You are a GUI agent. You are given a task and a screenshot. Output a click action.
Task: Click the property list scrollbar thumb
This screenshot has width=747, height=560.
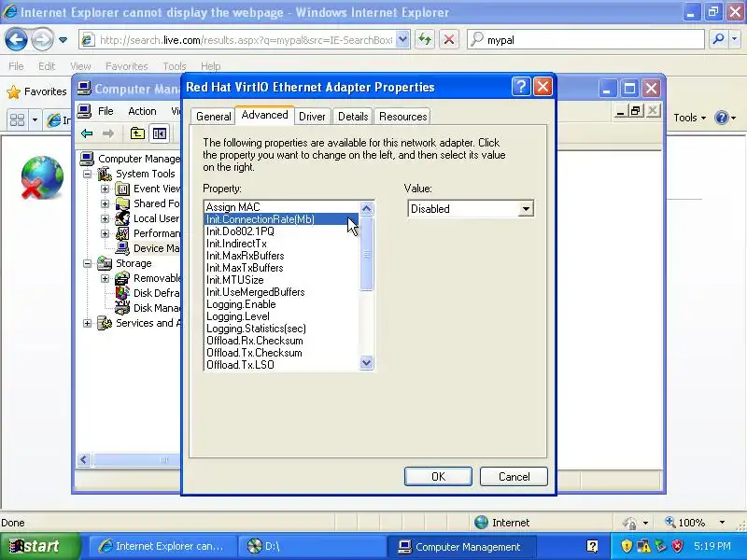point(366,254)
